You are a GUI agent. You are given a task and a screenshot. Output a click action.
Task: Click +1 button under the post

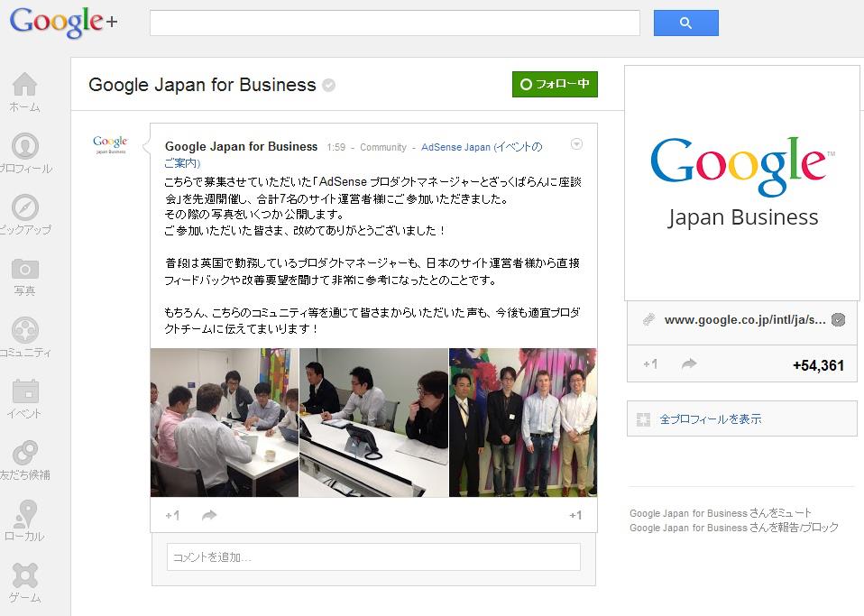click(172, 515)
